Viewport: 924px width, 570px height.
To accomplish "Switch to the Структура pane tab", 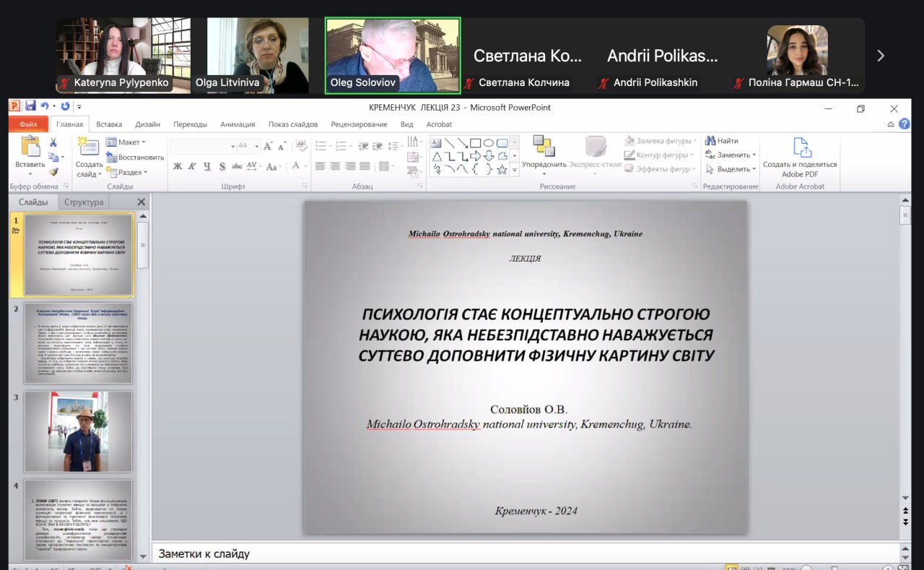I will 84,202.
